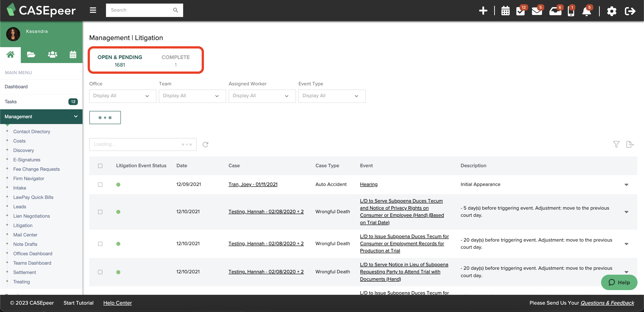
Task: Open the settings gear icon
Action: tap(612, 11)
